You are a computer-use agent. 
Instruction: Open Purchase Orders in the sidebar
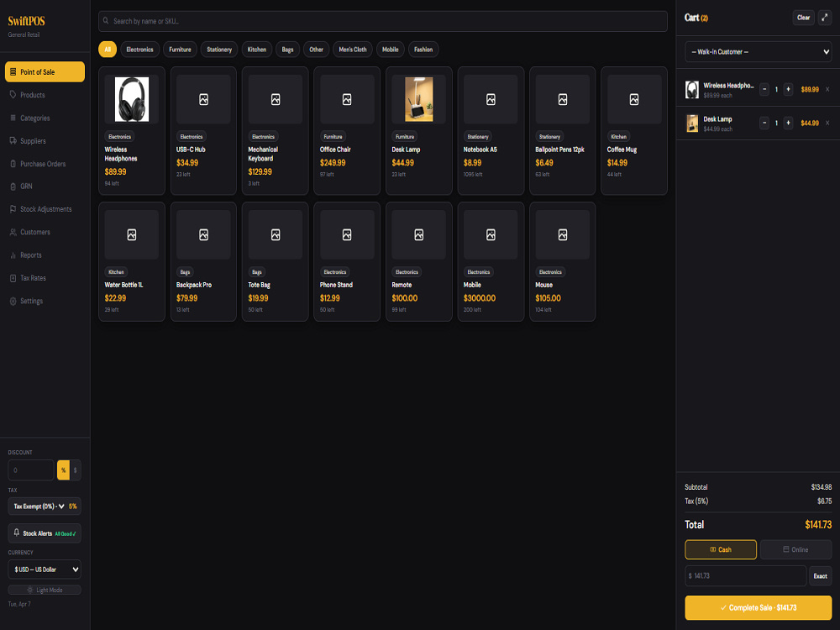[x=45, y=164]
